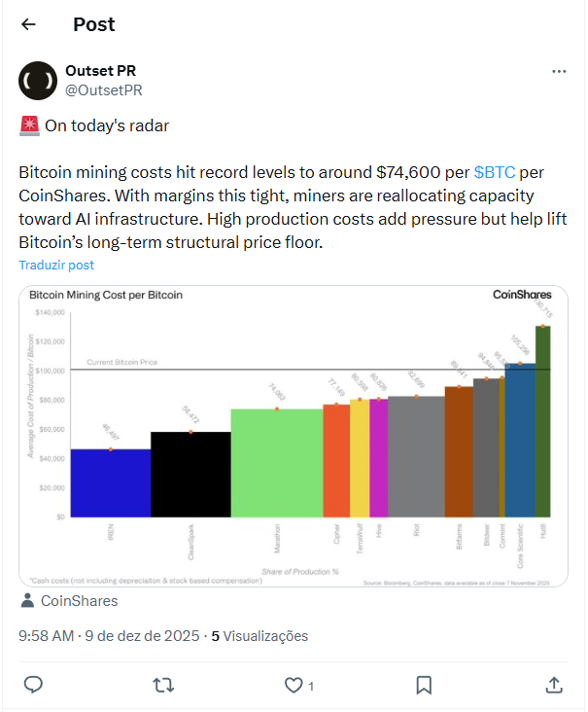Click Traduzir post link
Screen dimensions: 588x712
tap(56, 265)
